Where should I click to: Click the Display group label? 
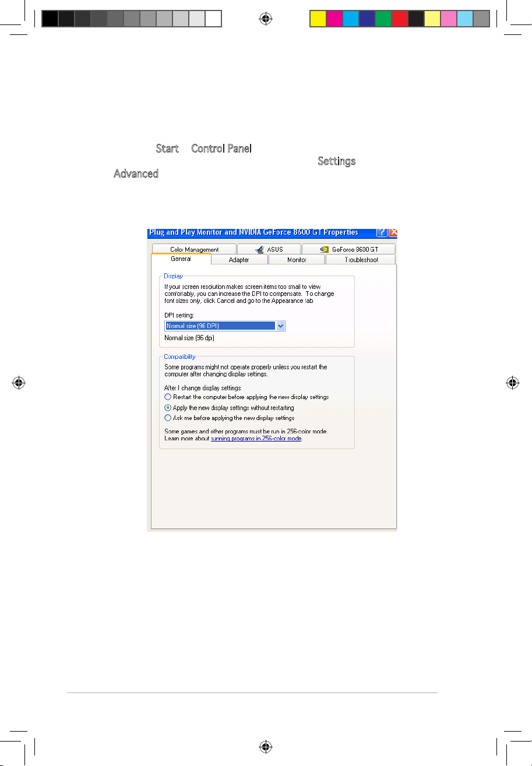[x=173, y=276]
